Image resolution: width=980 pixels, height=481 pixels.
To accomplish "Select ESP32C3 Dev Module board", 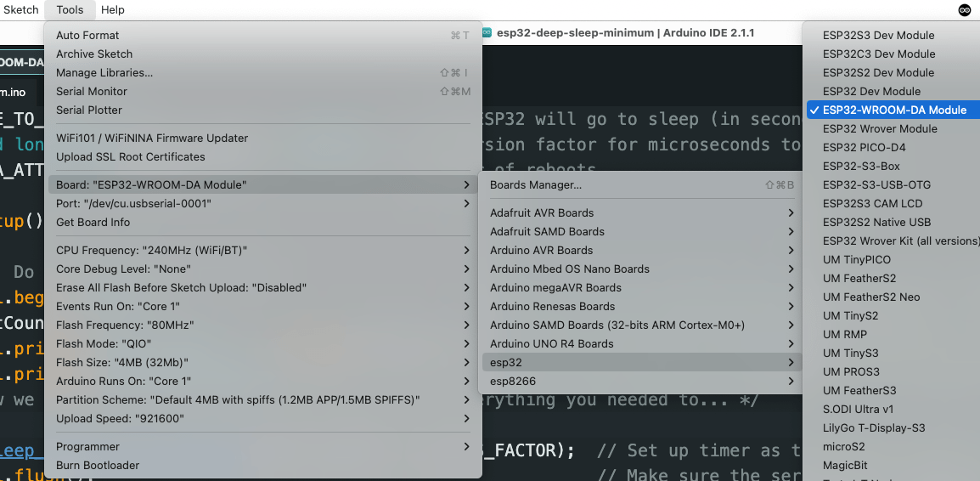I will tap(893, 54).
